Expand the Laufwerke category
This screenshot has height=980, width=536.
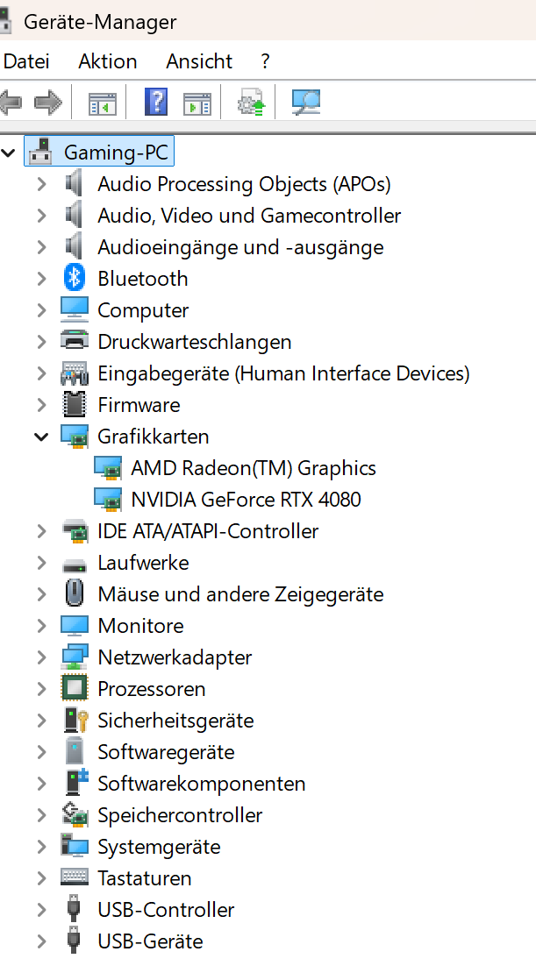pos(41,563)
